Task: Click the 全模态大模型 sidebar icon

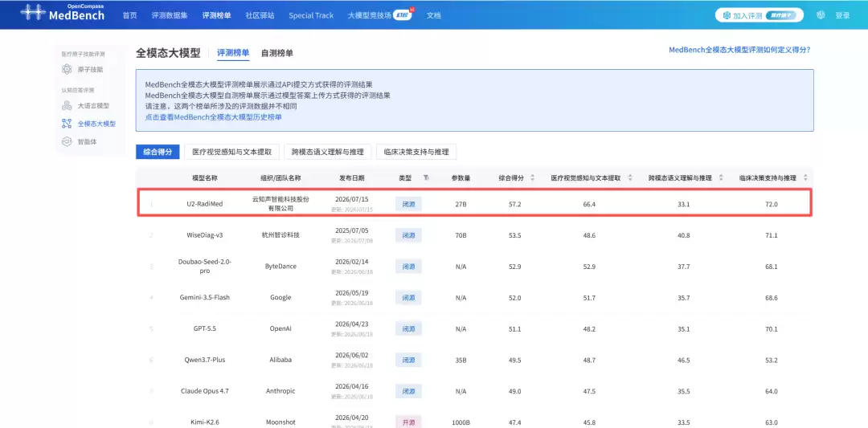Action: click(67, 124)
